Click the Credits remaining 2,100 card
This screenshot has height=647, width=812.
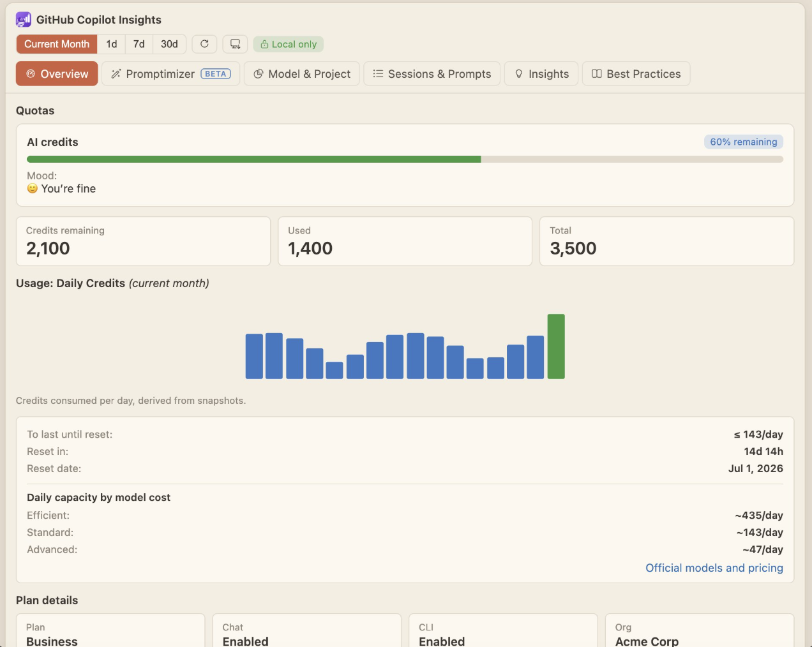click(143, 241)
